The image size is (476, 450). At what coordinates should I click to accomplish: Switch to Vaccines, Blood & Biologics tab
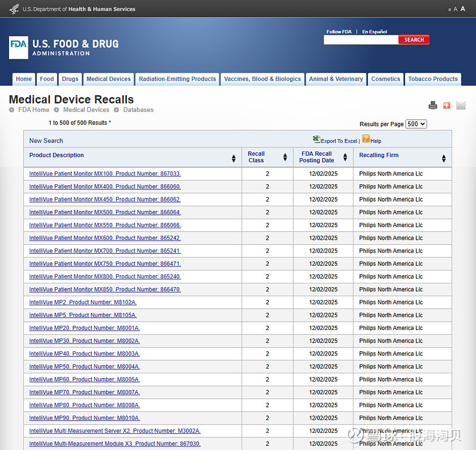262,79
